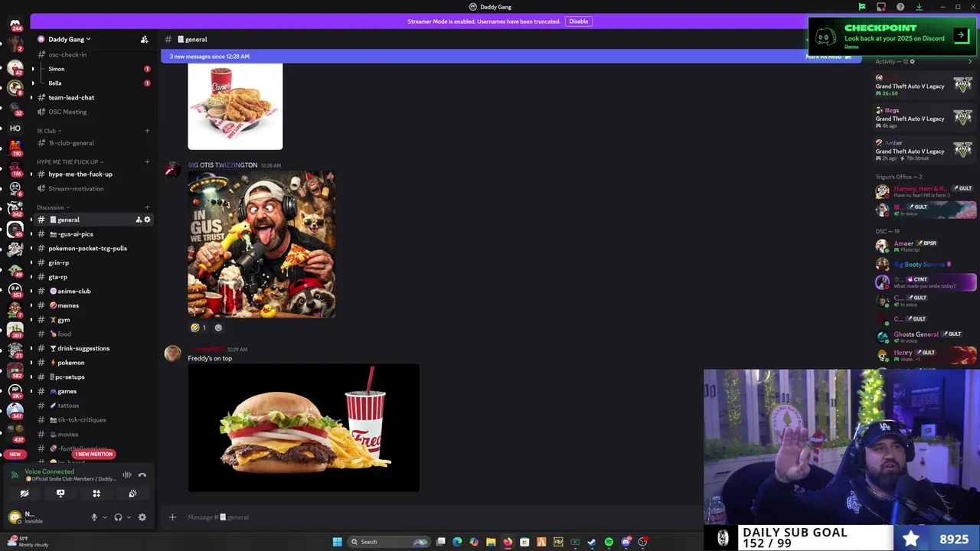
Task: Add channel to Discussion category
Action: point(147,207)
